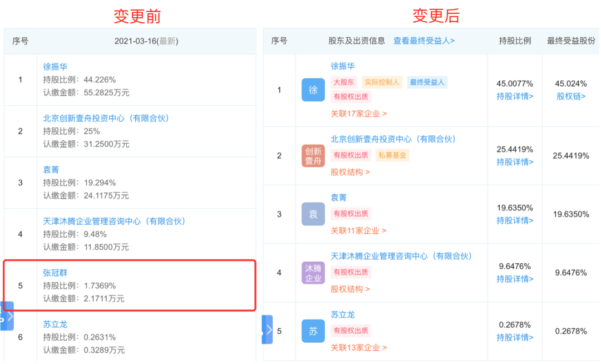Click the blue 徐 avatar icon

[313, 90]
